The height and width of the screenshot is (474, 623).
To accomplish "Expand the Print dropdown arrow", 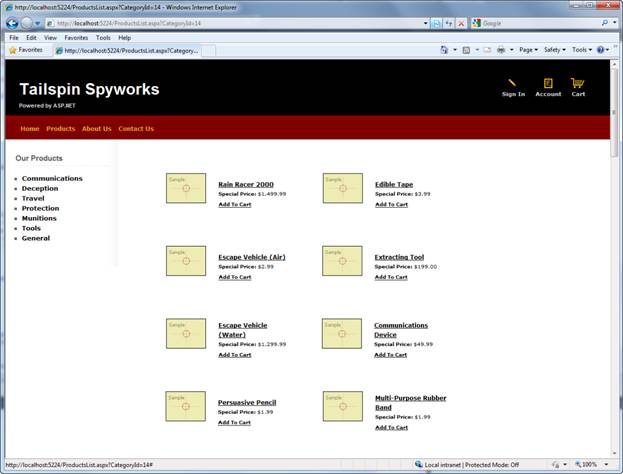I will pyautogui.click(x=512, y=50).
